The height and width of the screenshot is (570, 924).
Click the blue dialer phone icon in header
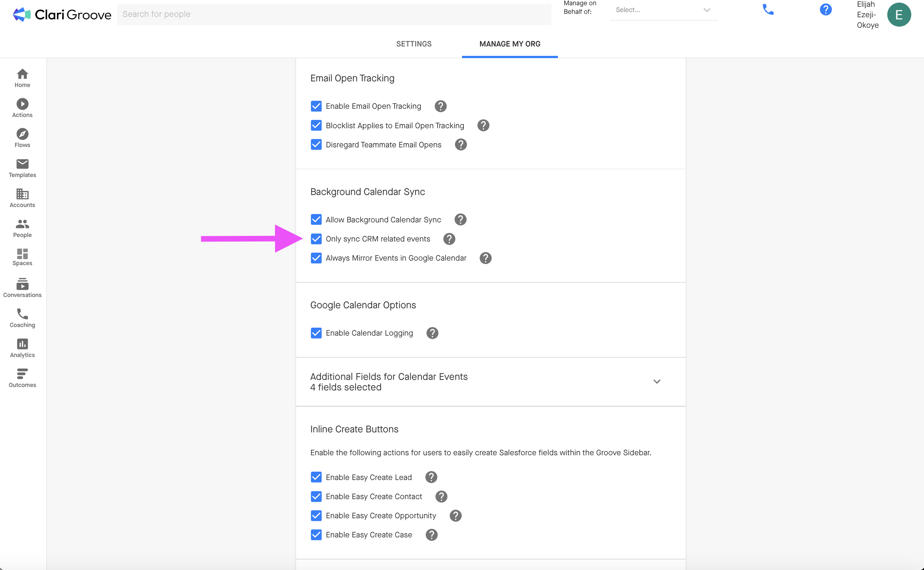pos(768,10)
